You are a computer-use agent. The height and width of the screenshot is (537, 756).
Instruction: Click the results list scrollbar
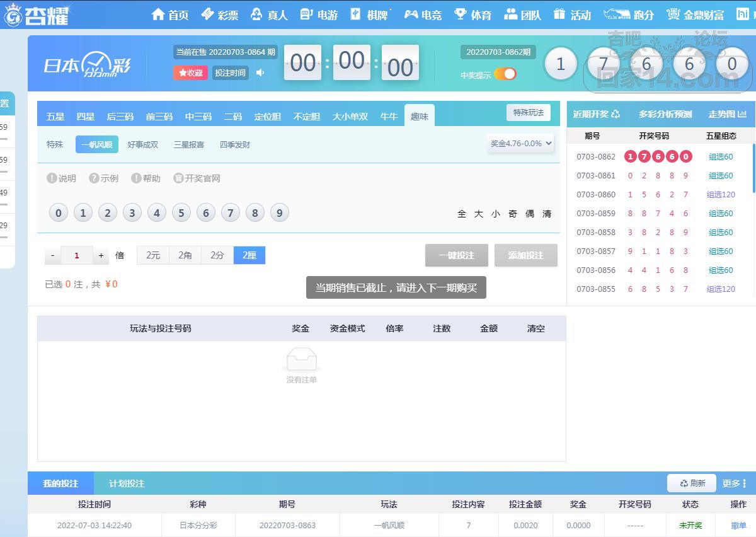pos(753,168)
